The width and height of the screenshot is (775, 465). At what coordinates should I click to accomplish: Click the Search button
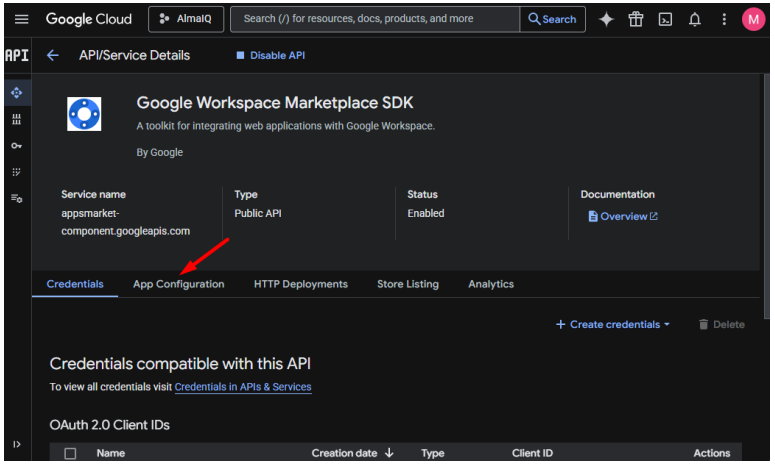point(553,19)
